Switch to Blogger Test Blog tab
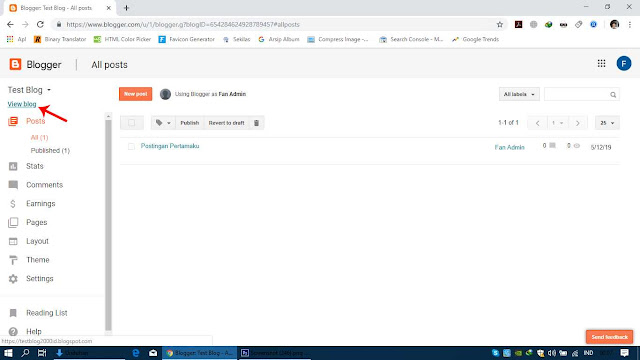The height and width of the screenshot is (360, 640). [60, 8]
